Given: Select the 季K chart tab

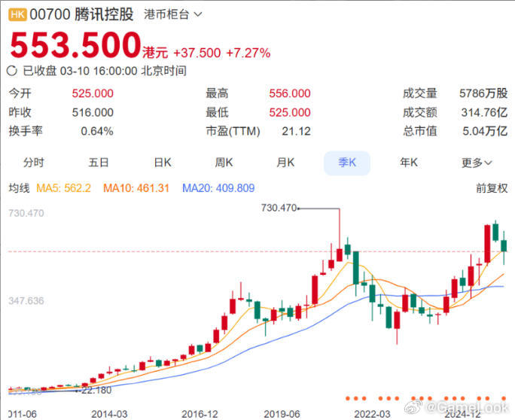Looking at the screenshot, I should [347, 163].
